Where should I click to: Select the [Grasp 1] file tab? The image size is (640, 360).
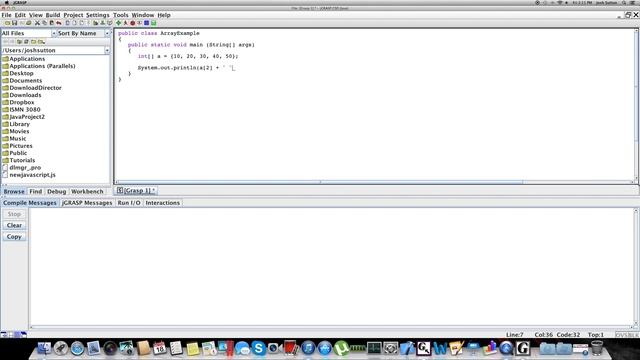point(136,191)
